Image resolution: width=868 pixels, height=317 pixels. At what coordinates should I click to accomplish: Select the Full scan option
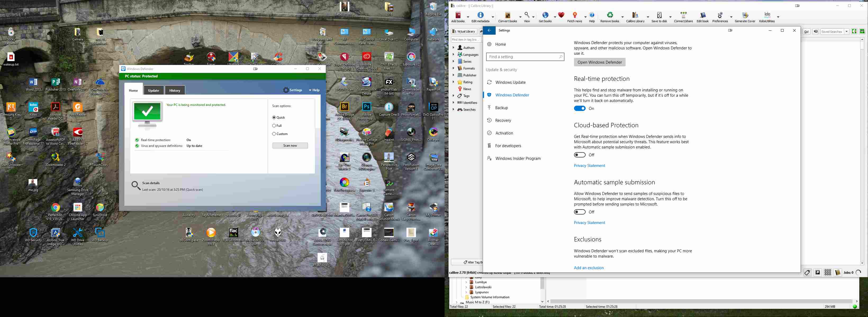(274, 125)
